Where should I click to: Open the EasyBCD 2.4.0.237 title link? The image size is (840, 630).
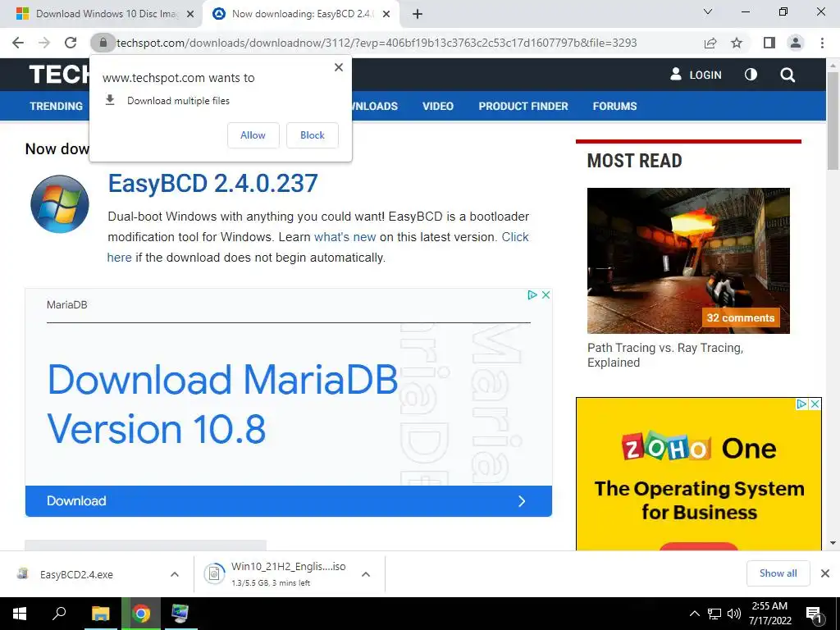[x=212, y=183]
